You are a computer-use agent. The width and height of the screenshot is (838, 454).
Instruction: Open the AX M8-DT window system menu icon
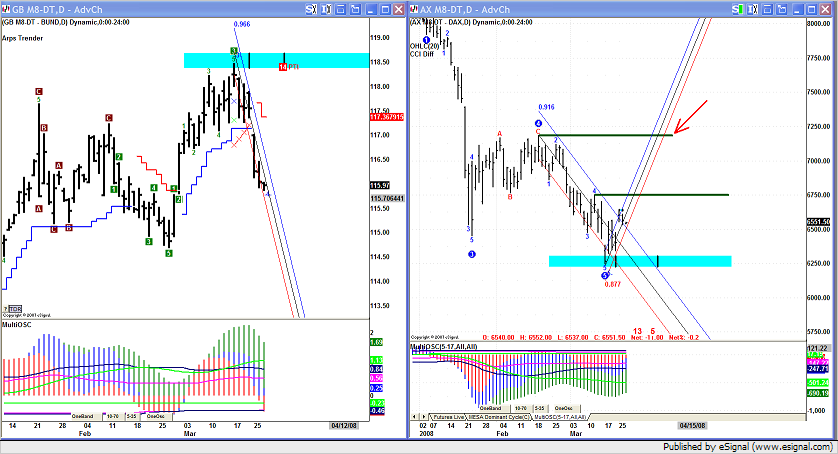click(416, 8)
